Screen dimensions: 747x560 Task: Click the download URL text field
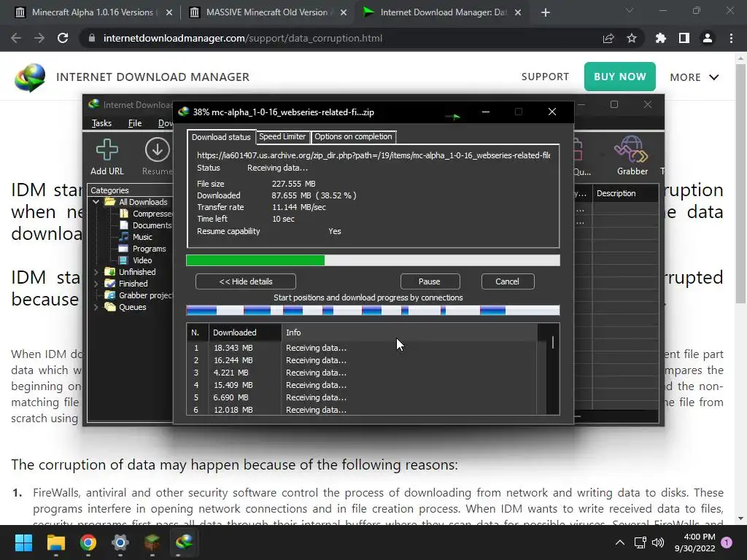(x=373, y=155)
